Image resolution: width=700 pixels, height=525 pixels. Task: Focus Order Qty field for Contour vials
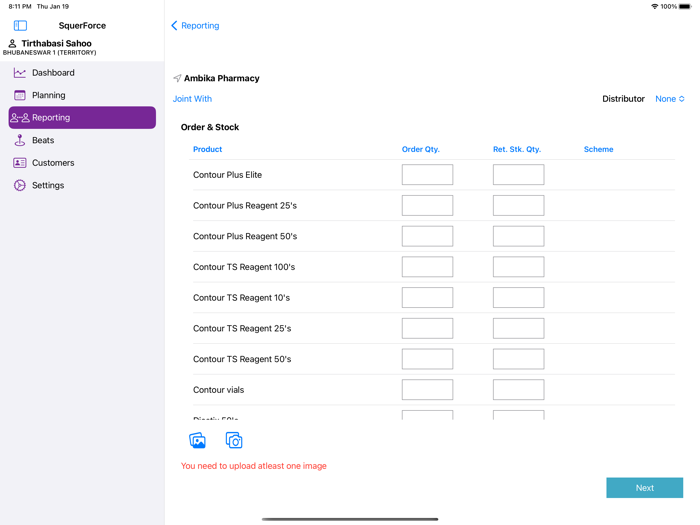tap(427, 390)
